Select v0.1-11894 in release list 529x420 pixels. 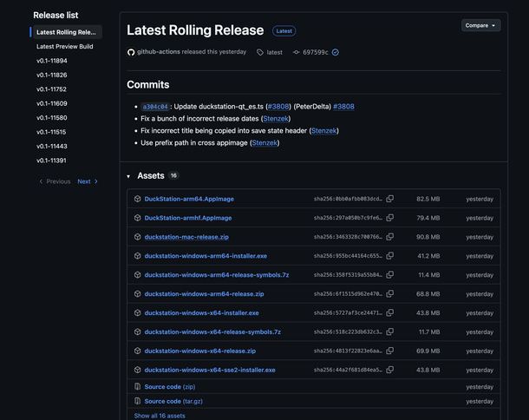click(52, 61)
